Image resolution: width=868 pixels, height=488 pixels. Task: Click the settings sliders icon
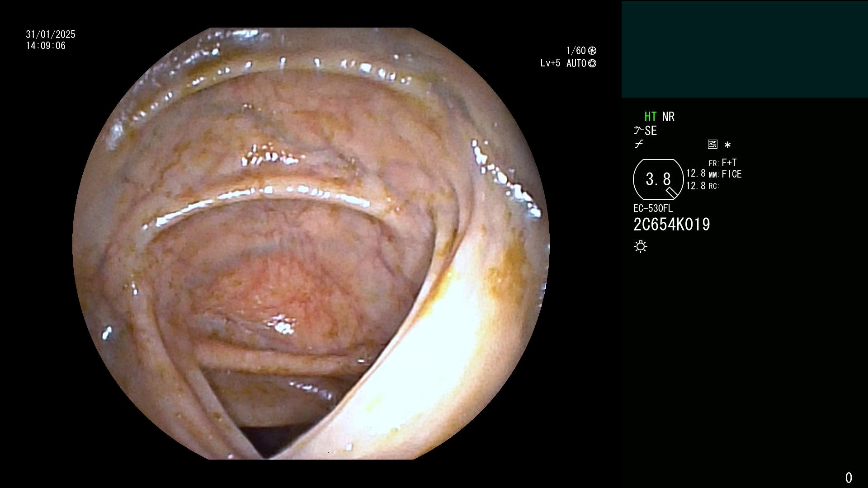pos(712,145)
